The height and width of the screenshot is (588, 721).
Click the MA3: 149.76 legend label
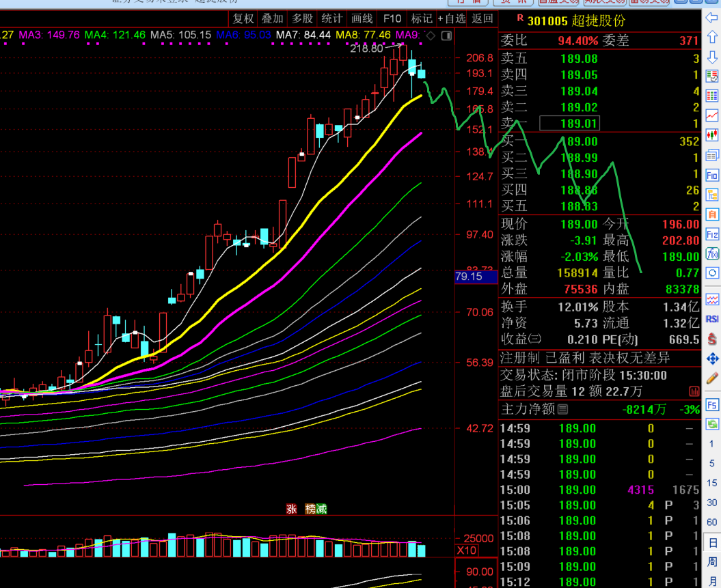pos(49,35)
